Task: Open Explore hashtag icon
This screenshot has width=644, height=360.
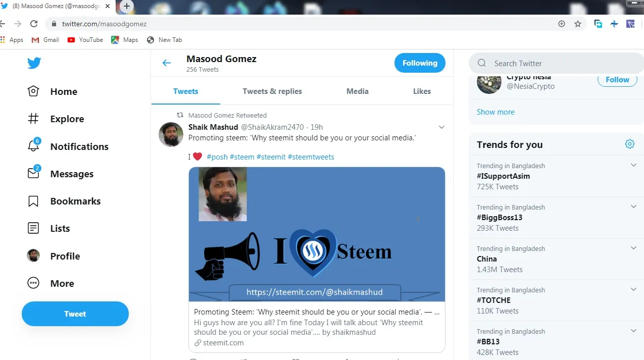Action: click(x=33, y=119)
